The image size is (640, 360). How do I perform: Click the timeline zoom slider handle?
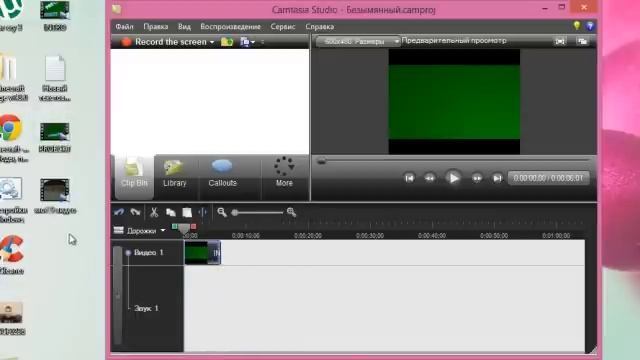[x=235, y=212]
